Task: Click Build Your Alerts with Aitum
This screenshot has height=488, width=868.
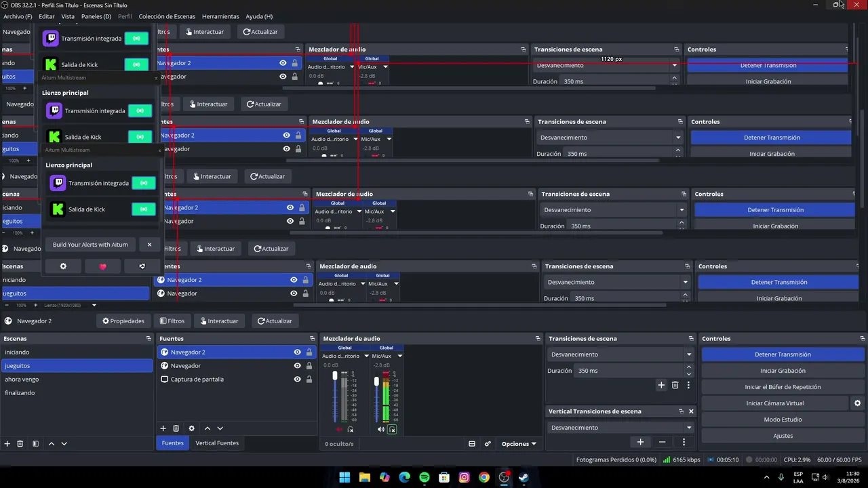Action: [x=90, y=245]
